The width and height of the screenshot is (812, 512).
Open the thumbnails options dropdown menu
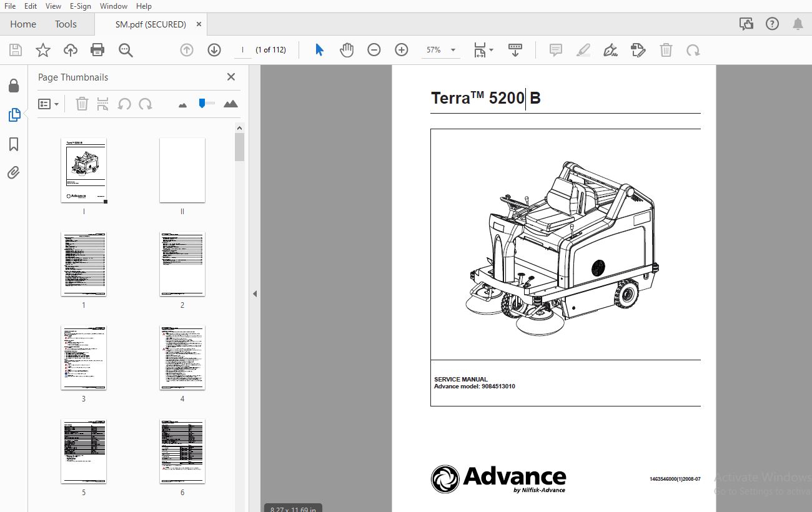[x=48, y=104]
